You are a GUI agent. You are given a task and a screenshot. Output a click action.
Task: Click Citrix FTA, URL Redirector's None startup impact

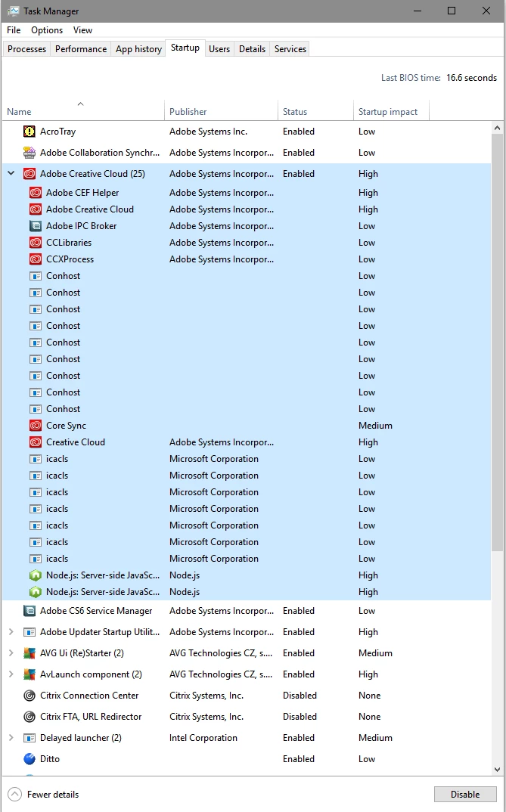click(369, 717)
